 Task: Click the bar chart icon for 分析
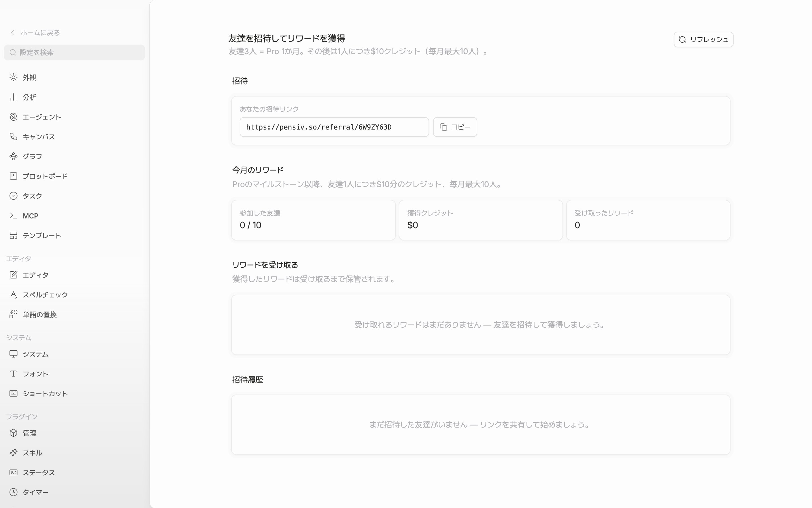14,97
